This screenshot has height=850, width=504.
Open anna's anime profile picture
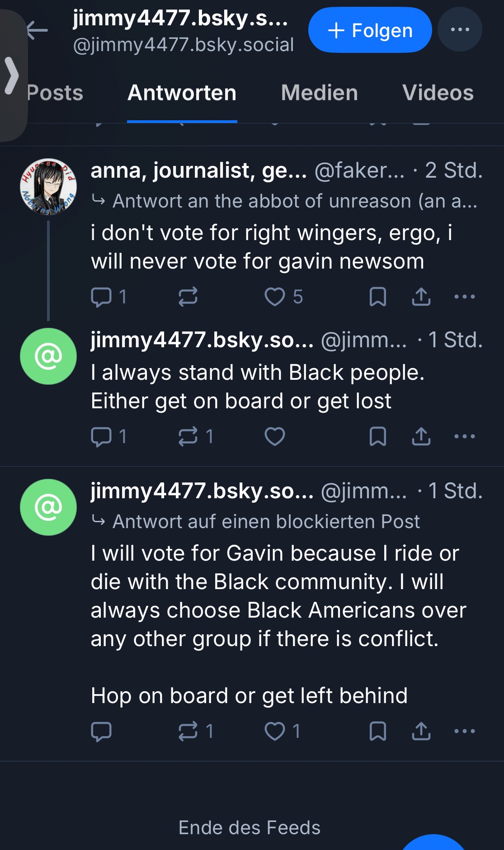tap(48, 186)
